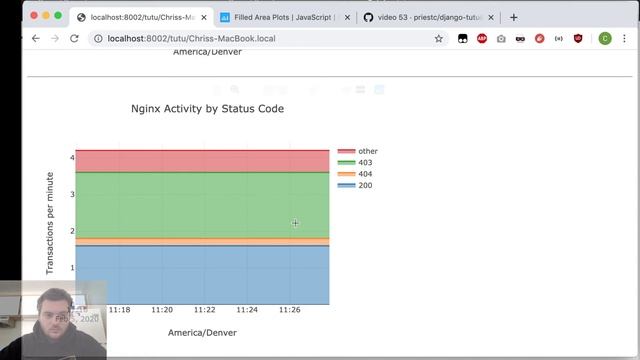This screenshot has height=360, width=640.
Task: Bookmark this page with the star icon
Action: [x=438, y=38]
